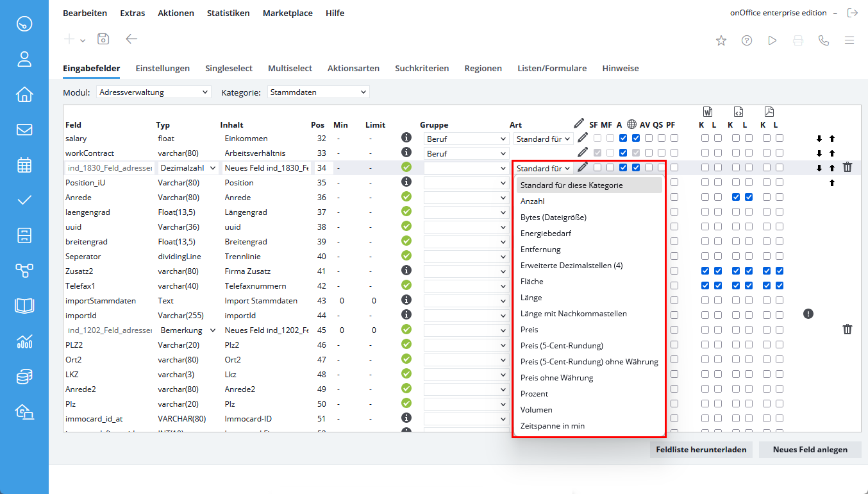Click the warning icon in the importId row
The width and height of the screenshot is (868, 494).
[808, 314]
